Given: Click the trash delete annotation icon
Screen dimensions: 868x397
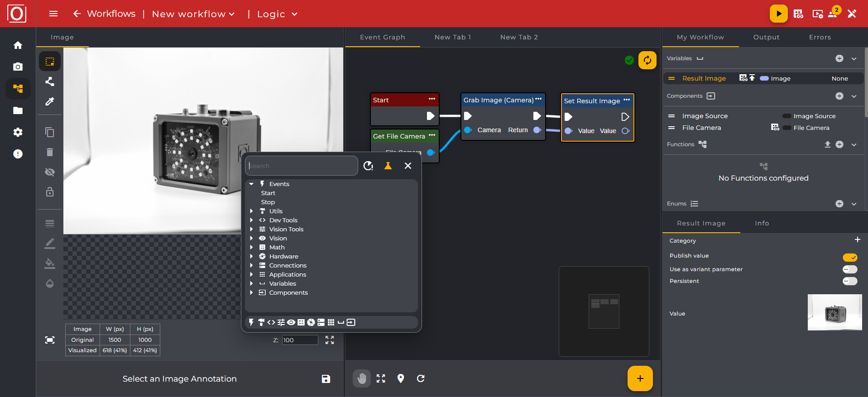Looking at the screenshot, I should [x=50, y=152].
